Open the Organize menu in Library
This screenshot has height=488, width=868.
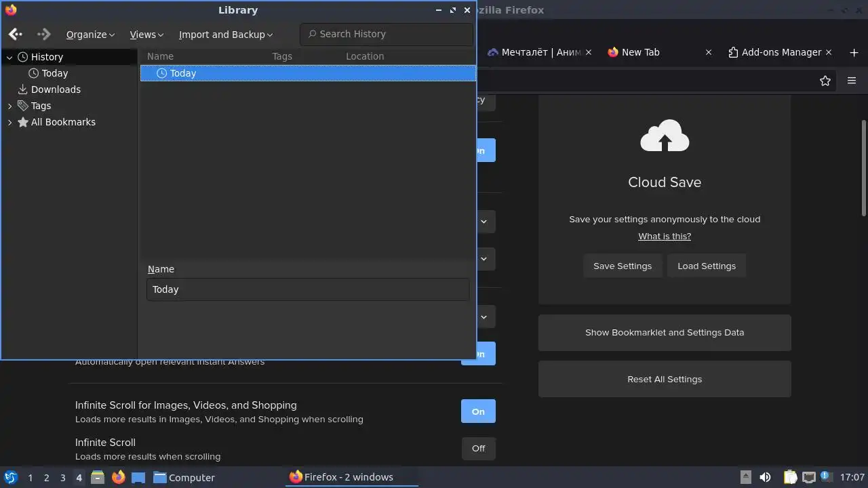coord(90,35)
